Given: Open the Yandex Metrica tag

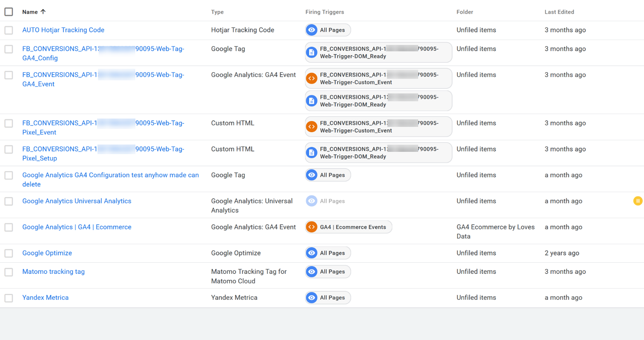Looking at the screenshot, I should (46, 297).
